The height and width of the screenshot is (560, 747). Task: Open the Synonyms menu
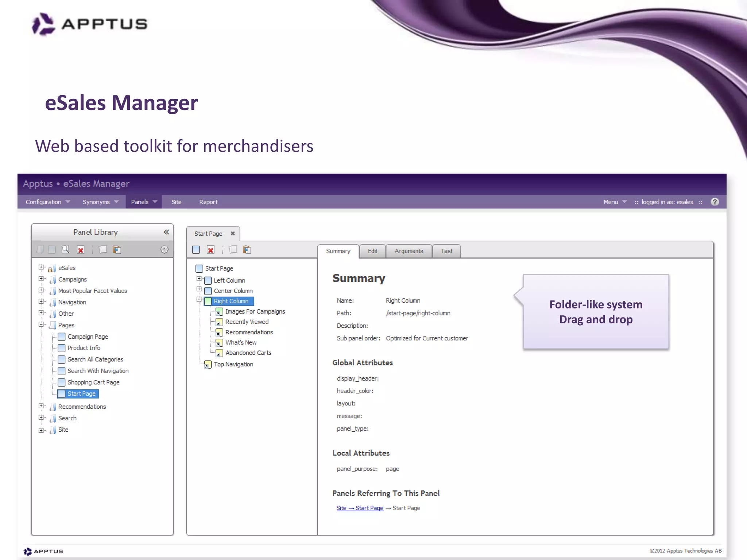point(100,202)
